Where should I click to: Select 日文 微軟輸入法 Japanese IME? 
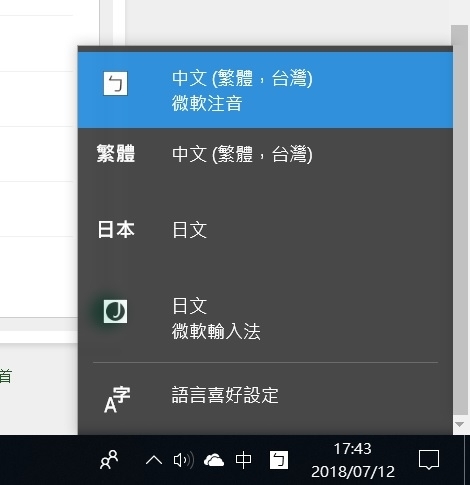pos(265,318)
